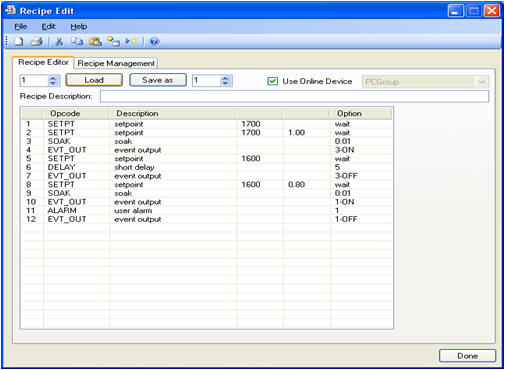Open the File menu

pos(21,26)
